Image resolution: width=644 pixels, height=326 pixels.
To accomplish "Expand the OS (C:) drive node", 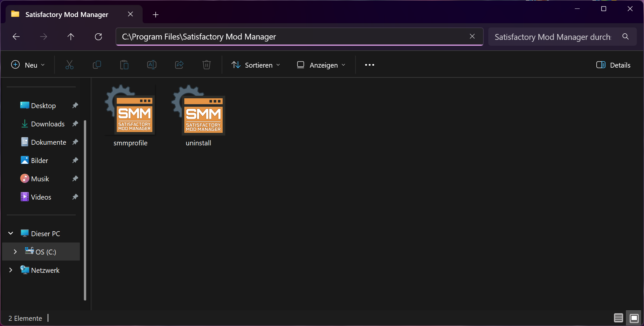I will [x=15, y=252].
